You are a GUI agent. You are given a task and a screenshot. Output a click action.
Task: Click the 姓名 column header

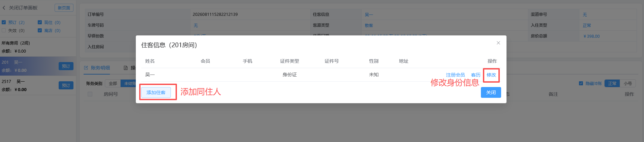coord(150,61)
